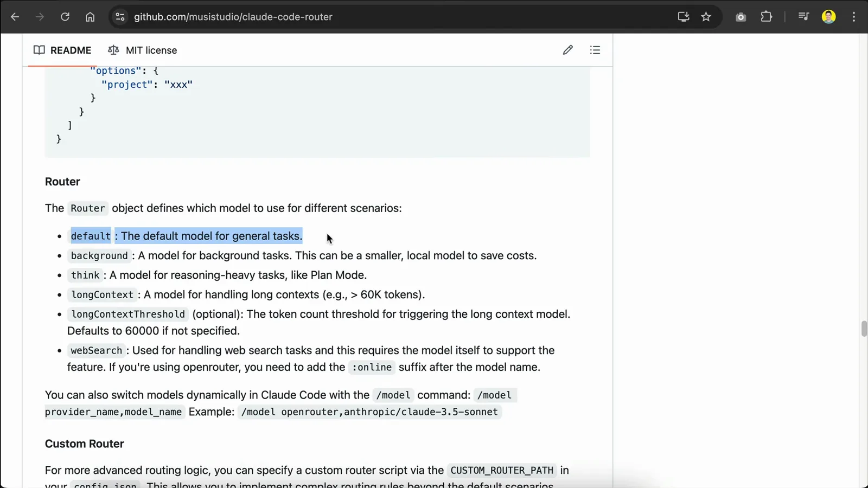Click the :online suffix code

[372, 367]
